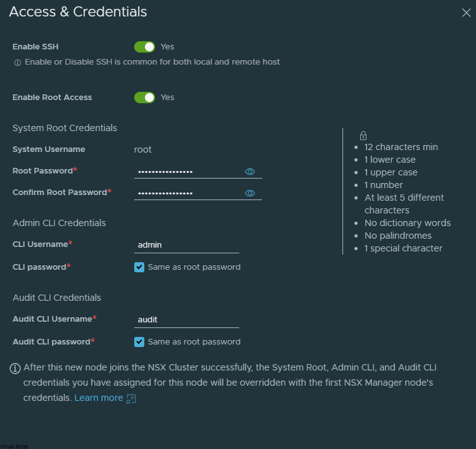Open the external link icon after Learn more
476x449 pixels.
pyautogui.click(x=131, y=398)
